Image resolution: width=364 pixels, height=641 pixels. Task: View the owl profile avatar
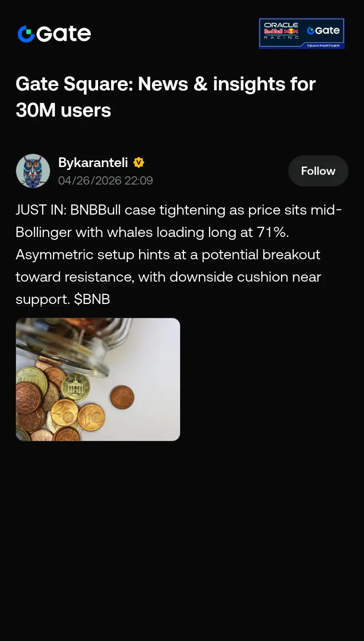33,171
